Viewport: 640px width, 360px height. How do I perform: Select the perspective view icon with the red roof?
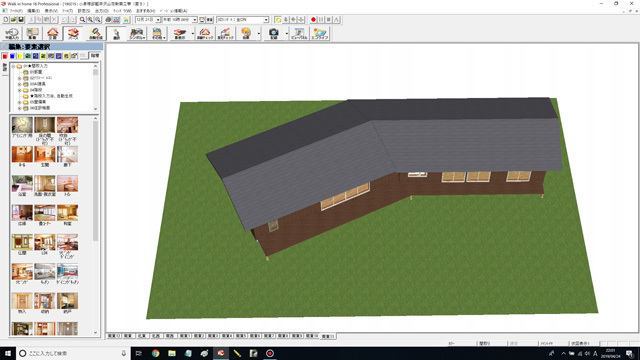(x=73, y=33)
